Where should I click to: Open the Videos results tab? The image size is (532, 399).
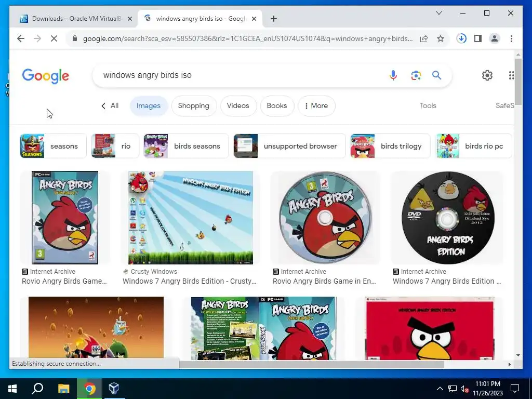(x=238, y=106)
